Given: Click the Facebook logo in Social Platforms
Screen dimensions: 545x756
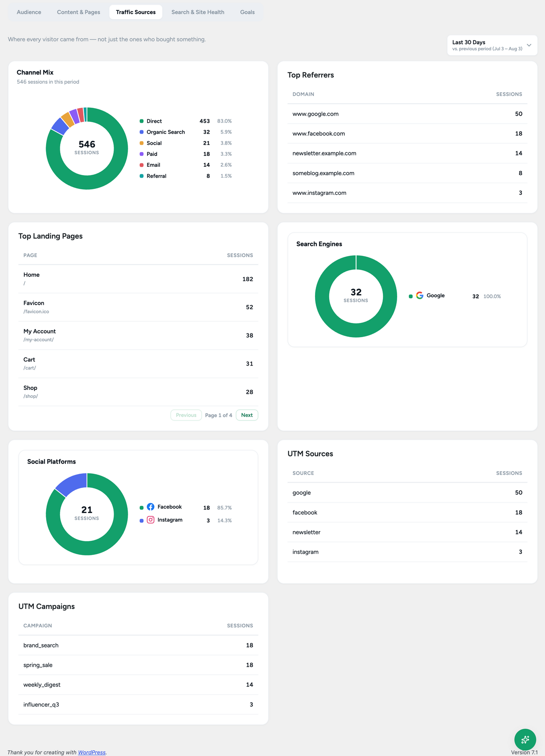Looking at the screenshot, I should coord(150,507).
